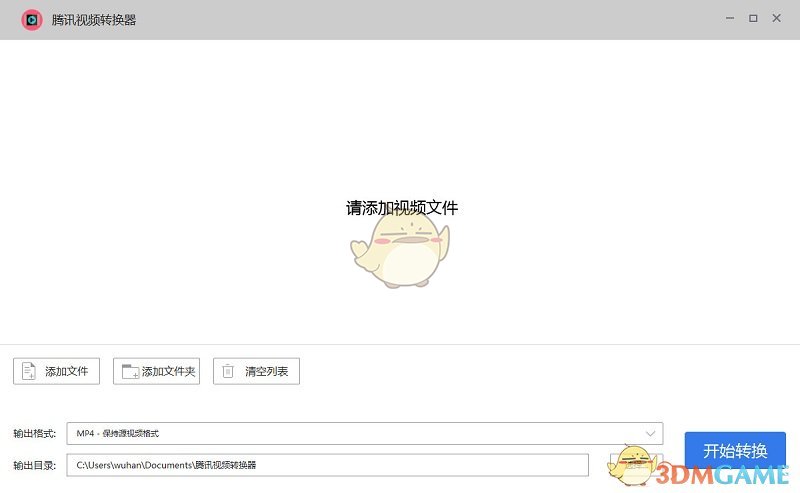Click the 请添加视频文件 prompt text
Viewport: 800px width, 493px height.
402,208
